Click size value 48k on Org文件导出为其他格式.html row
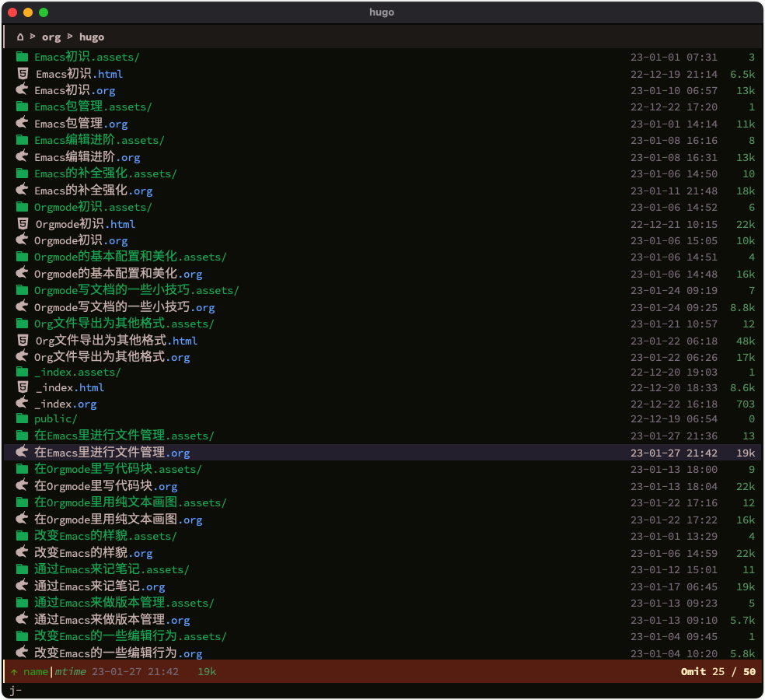Image resolution: width=765 pixels, height=700 pixels. tap(746, 341)
